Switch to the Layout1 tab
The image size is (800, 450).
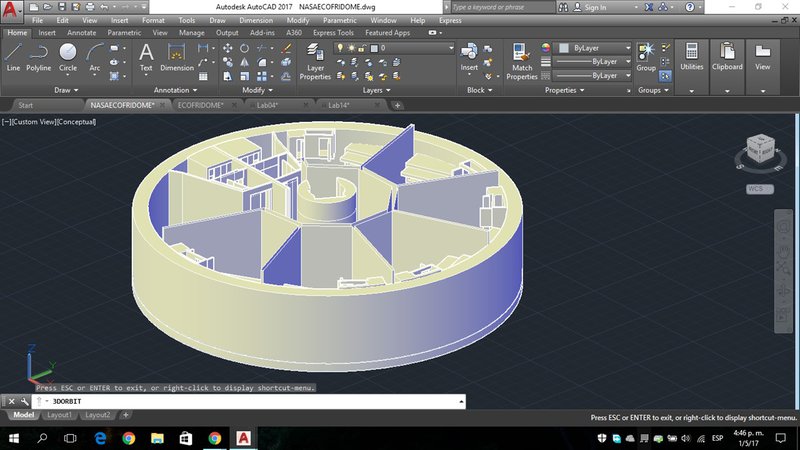tap(60, 414)
